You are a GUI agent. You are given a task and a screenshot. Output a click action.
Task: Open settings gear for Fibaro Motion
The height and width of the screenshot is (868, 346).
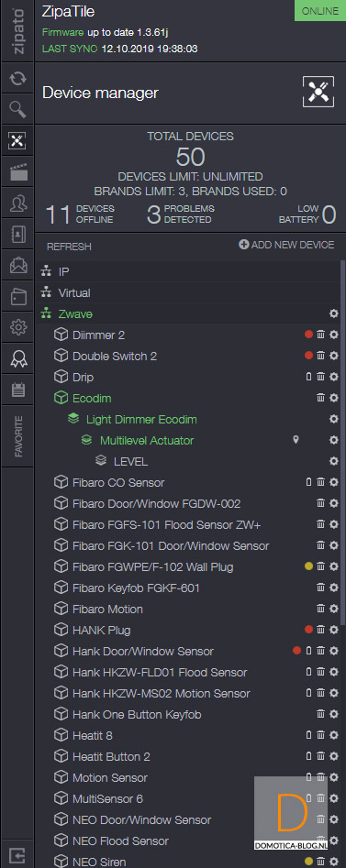[334, 609]
